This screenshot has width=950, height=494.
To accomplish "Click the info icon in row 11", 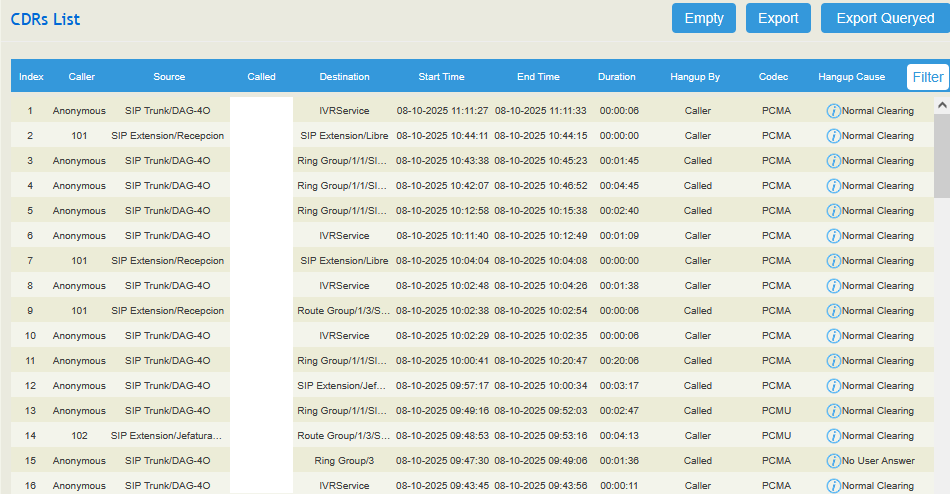I will [x=833, y=360].
